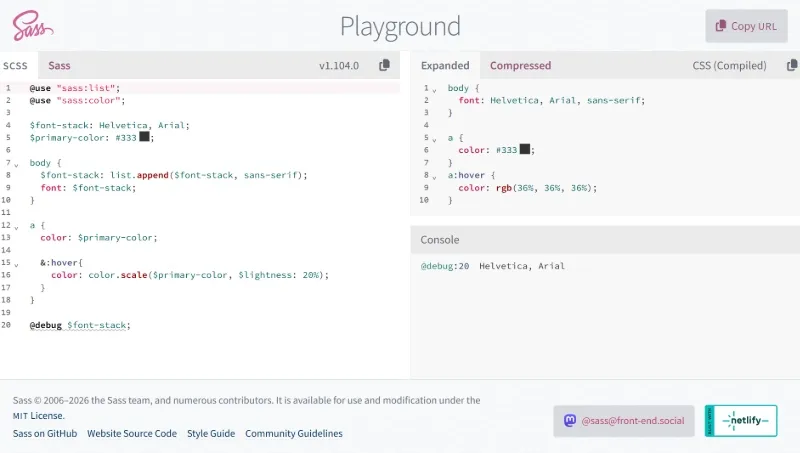
Task: Click the empty source line 19
Action: click(214, 312)
